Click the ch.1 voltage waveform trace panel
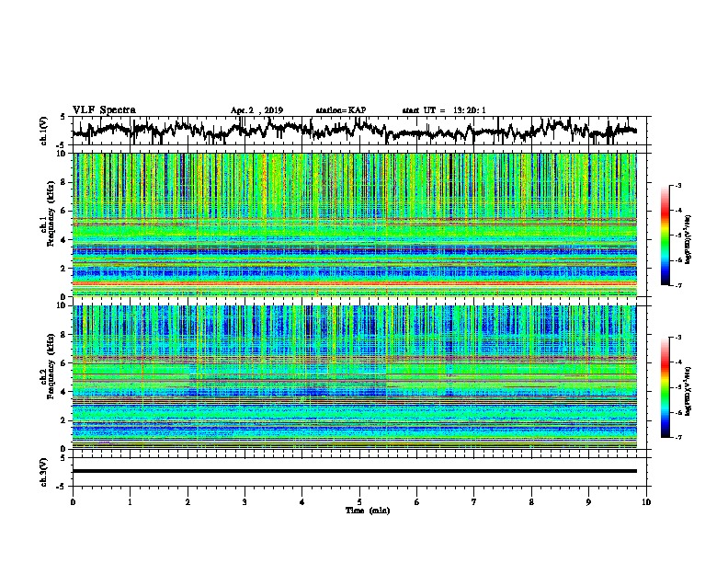The width and height of the screenshot is (728, 563). (359, 131)
